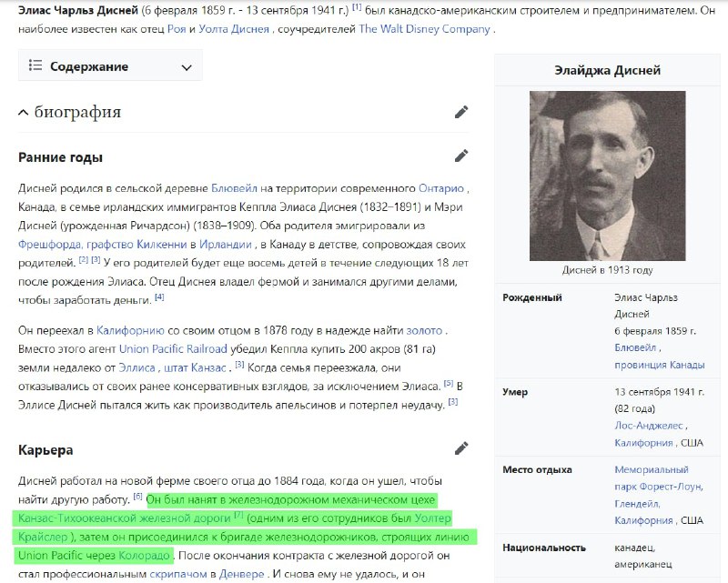Image resolution: width=728 pixels, height=583 pixels.
Task: Click the caption Дисней в 1913 году
Action: (607, 270)
